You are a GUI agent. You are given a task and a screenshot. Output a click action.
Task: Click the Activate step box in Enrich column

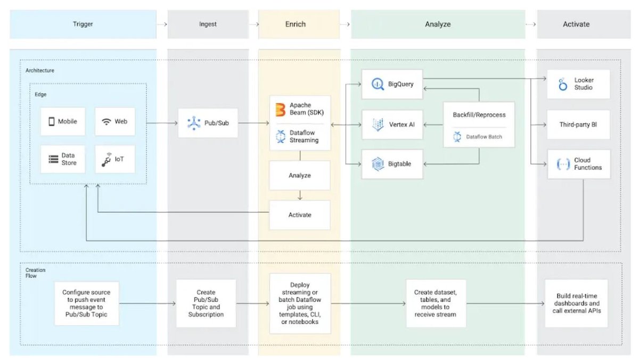[x=300, y=215]
